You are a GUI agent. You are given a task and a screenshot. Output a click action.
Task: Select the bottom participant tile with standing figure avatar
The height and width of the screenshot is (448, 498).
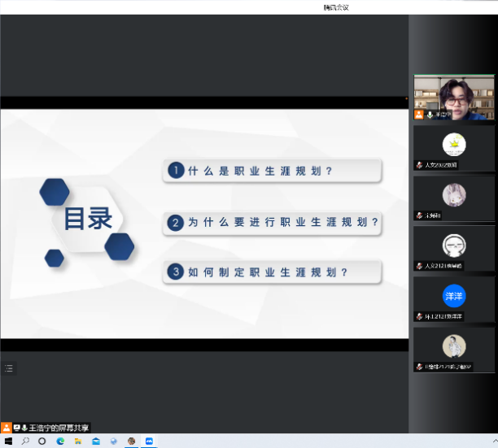point(453,350)
